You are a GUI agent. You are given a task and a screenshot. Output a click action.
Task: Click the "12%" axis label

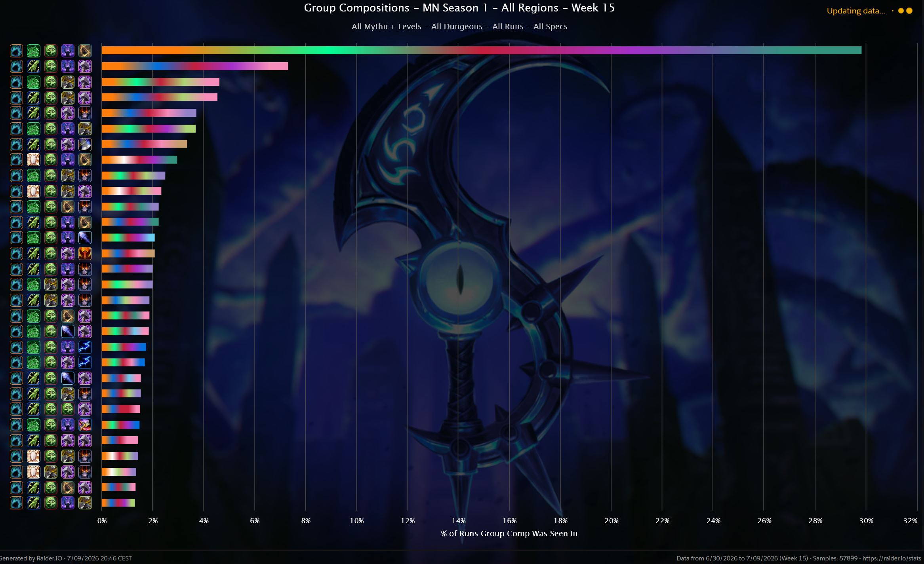[408, 521]
